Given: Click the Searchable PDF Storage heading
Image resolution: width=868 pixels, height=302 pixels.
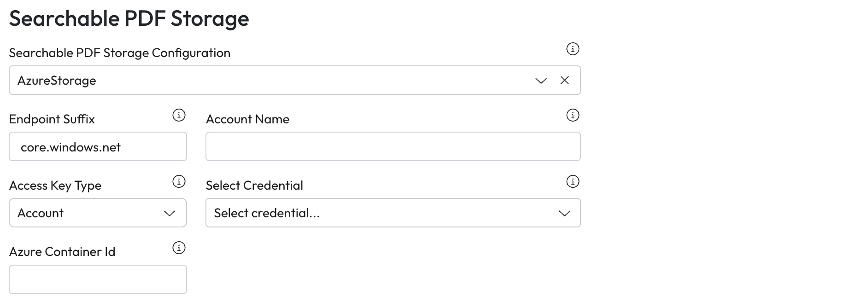Looking at the screenshot, I should [129, 19].
